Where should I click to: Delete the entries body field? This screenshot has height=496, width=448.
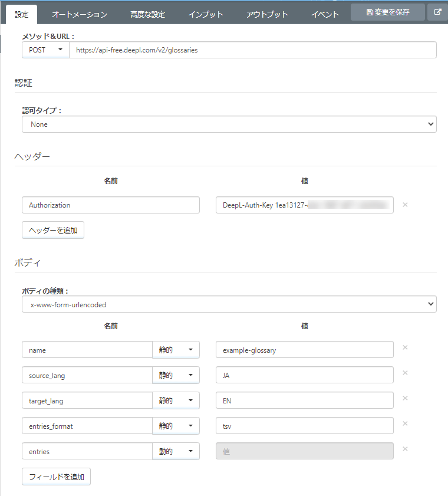[405, 449]
